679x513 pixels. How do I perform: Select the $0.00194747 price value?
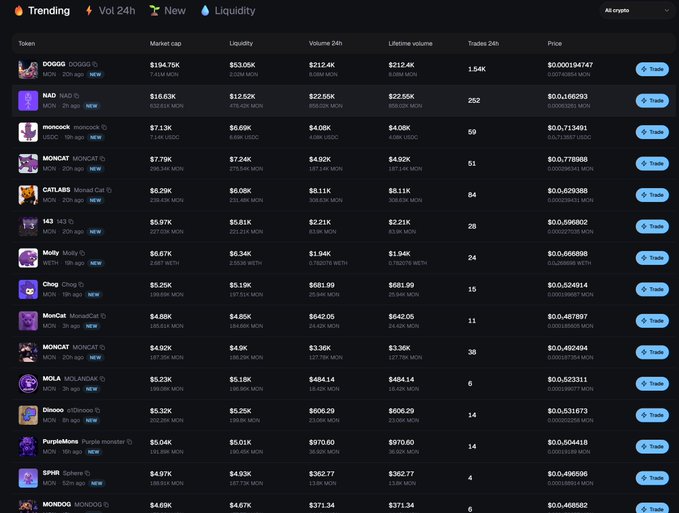(x=570, y=65)
